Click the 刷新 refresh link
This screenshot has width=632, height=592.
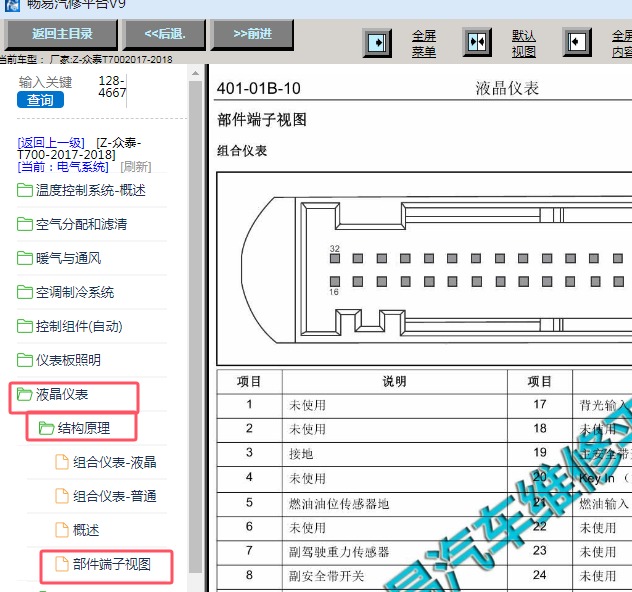coord(136,166)
